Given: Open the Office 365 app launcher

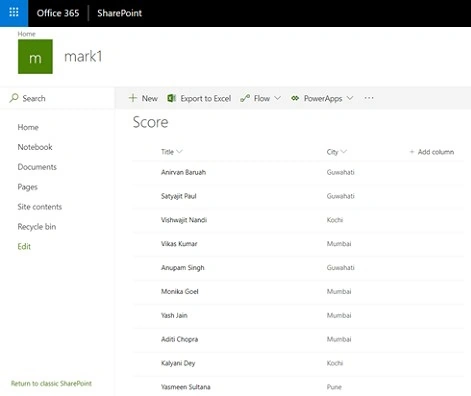Looking at the screenshot, I should pos(14,13).
